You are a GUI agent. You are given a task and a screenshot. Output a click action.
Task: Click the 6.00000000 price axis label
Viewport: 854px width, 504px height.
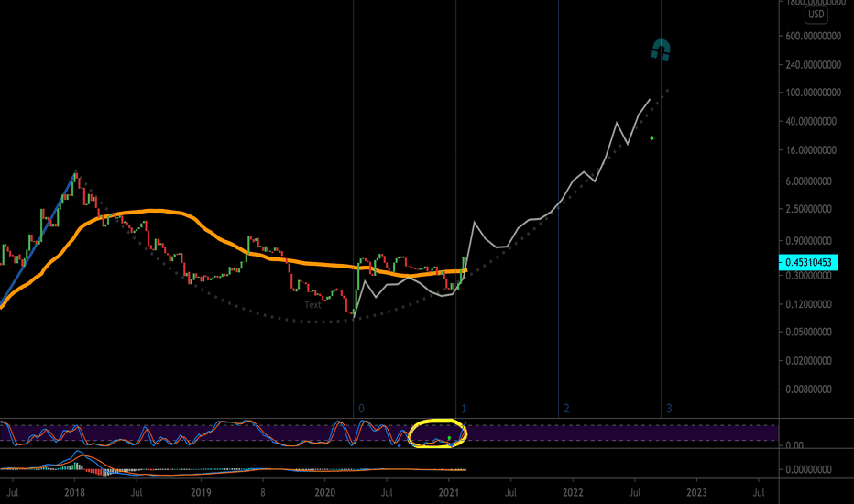(809, 181)
